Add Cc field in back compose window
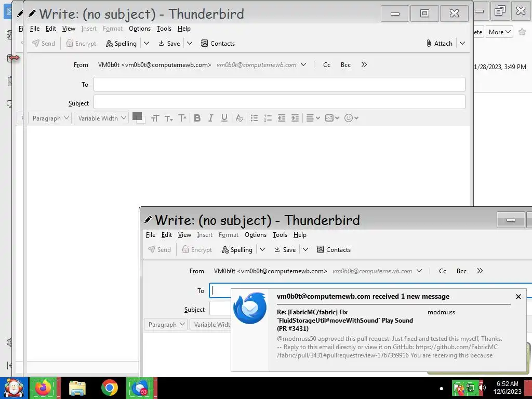532x399 pixels. coord(327,65)
